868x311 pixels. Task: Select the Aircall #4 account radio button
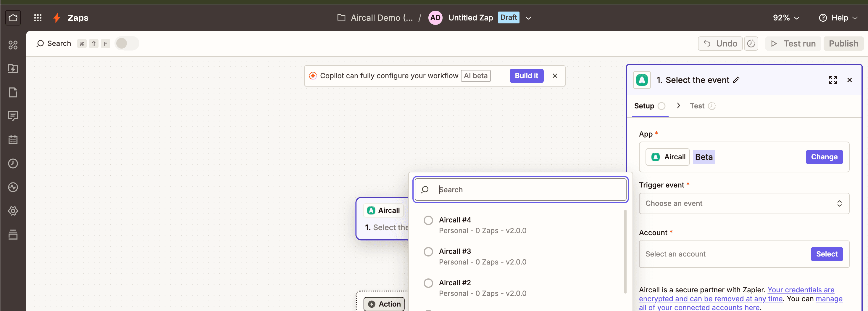coord(428,220)
